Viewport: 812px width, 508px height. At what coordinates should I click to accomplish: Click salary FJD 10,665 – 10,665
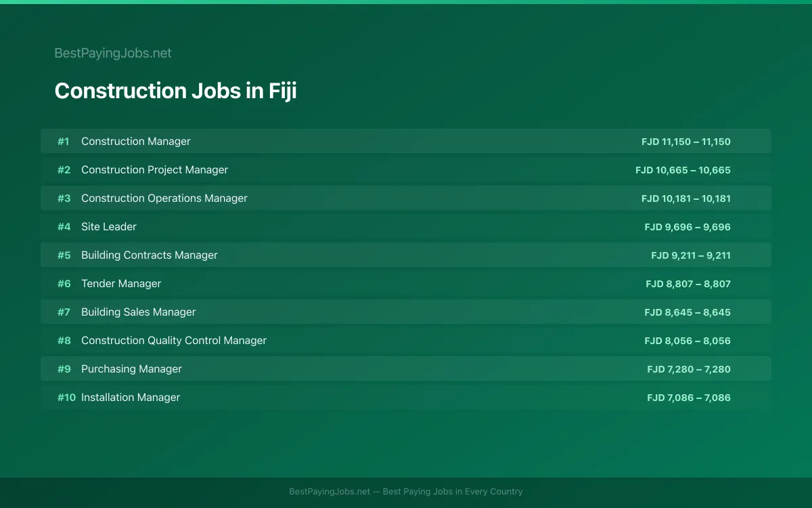coord(683,170)
